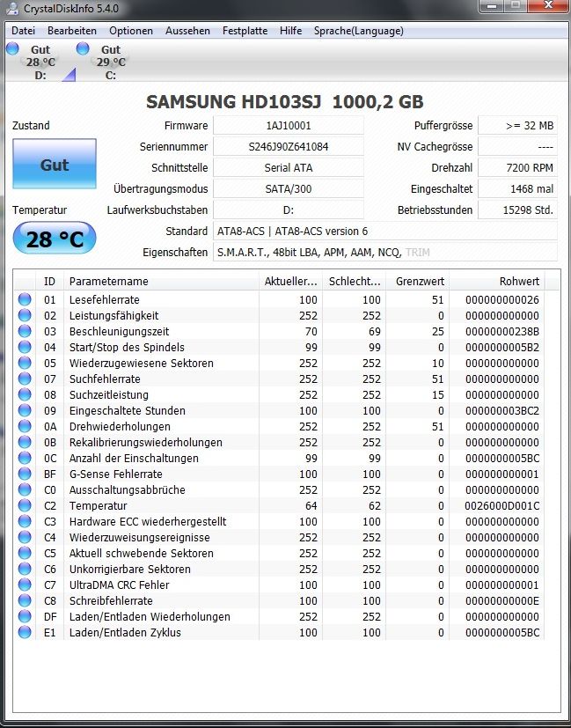This screenshot has width=571, height=728.
Task: Click status orb for Suchfehlerrate row
Action: 25,379
